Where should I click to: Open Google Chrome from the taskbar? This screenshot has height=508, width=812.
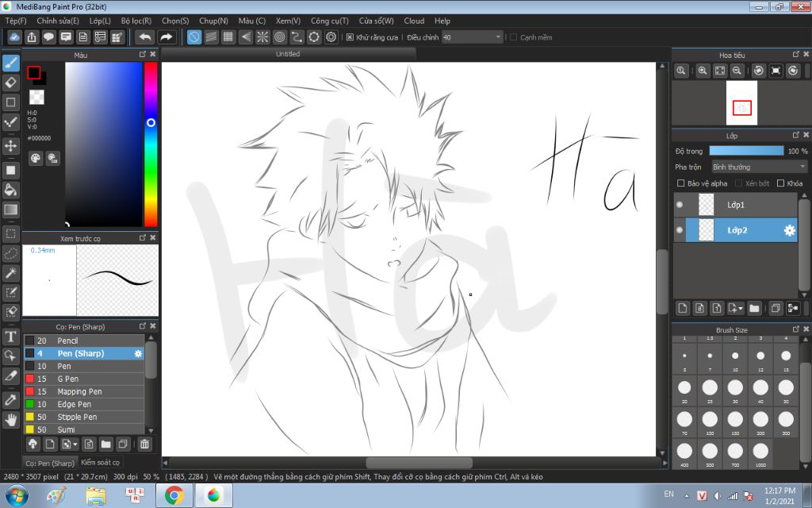pyautogui.click(x=174, y=496)
